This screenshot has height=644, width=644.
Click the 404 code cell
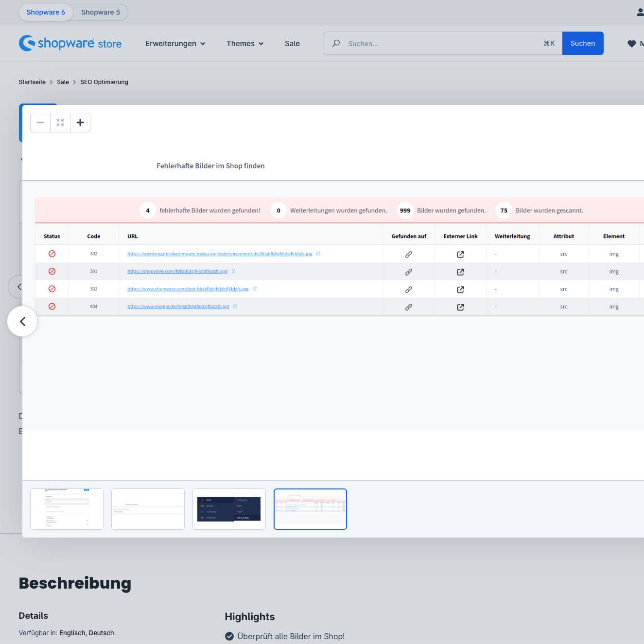pos(93,307)
